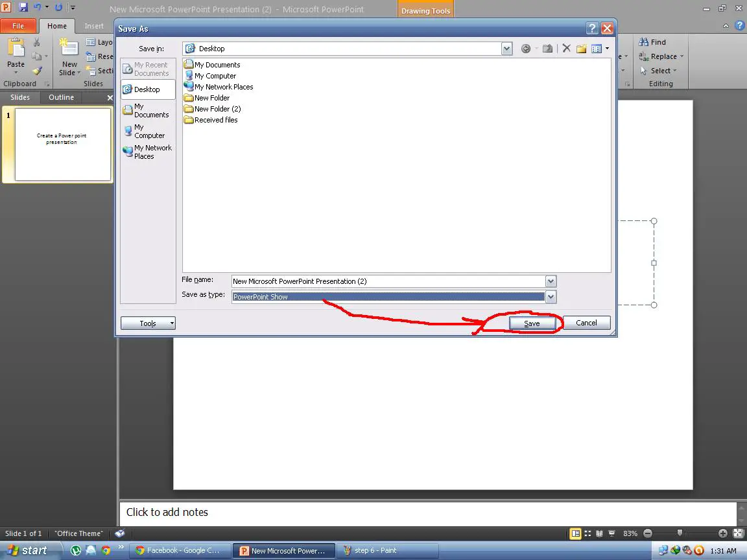Image resolution: width=747 pixels, height=560 pixels.
Task: Click the PowerPoint Help icon in ribbon
Action: (739, 26)
